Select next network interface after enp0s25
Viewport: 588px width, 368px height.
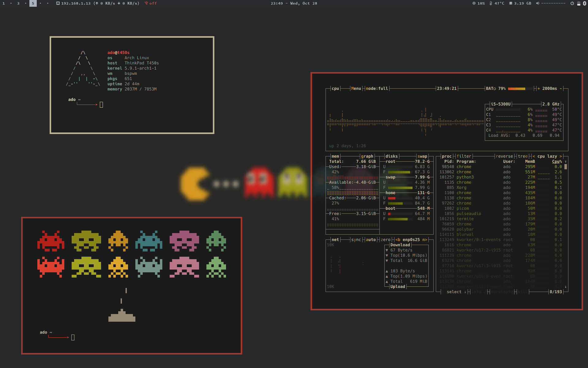click(425, 240)
